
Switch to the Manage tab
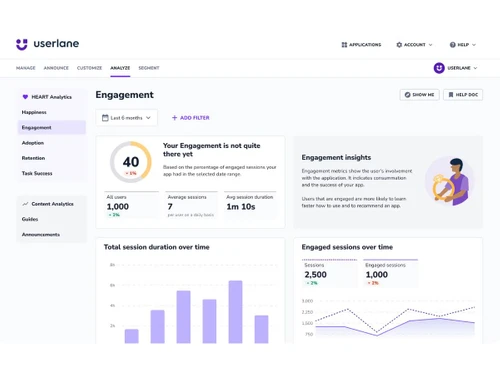(26, 68)
